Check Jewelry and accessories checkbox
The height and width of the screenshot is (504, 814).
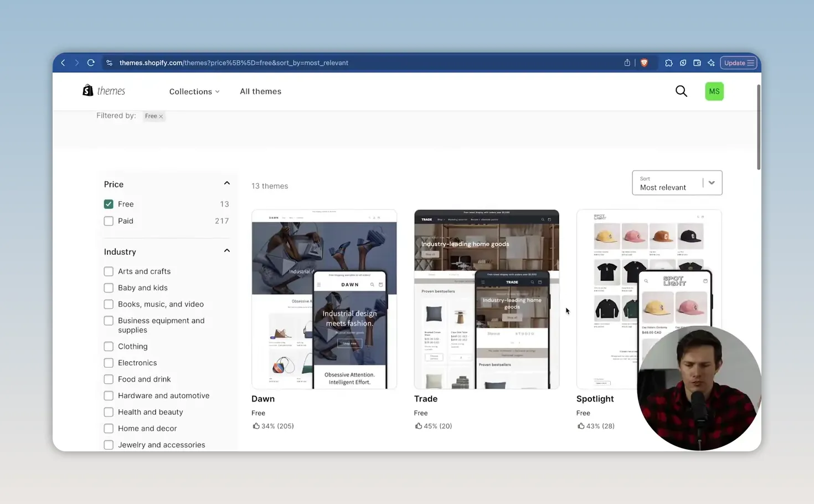(109, 445)
